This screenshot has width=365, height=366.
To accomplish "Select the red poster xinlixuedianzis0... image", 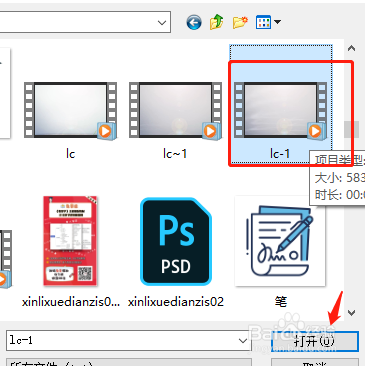I will point(70,241).
